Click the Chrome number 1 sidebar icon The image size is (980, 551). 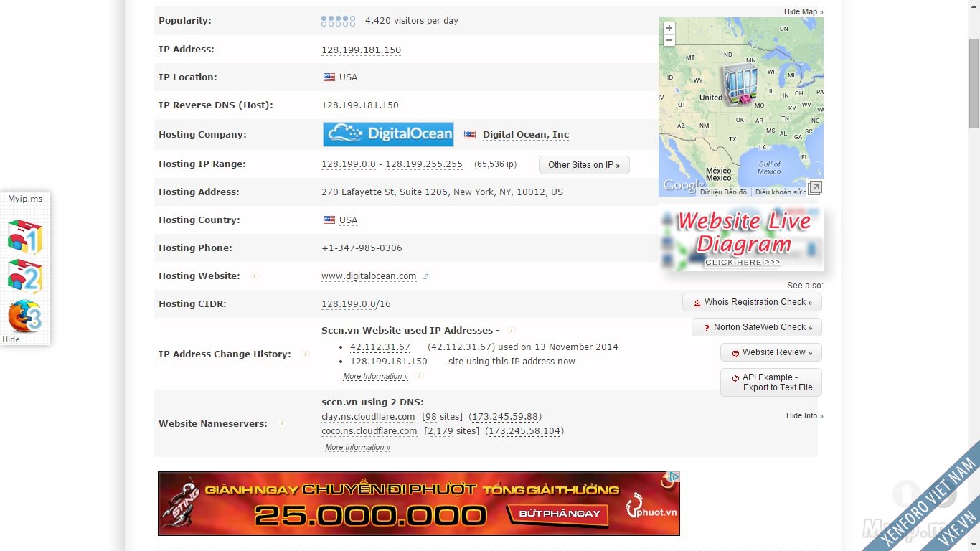(x=25, y=237)
